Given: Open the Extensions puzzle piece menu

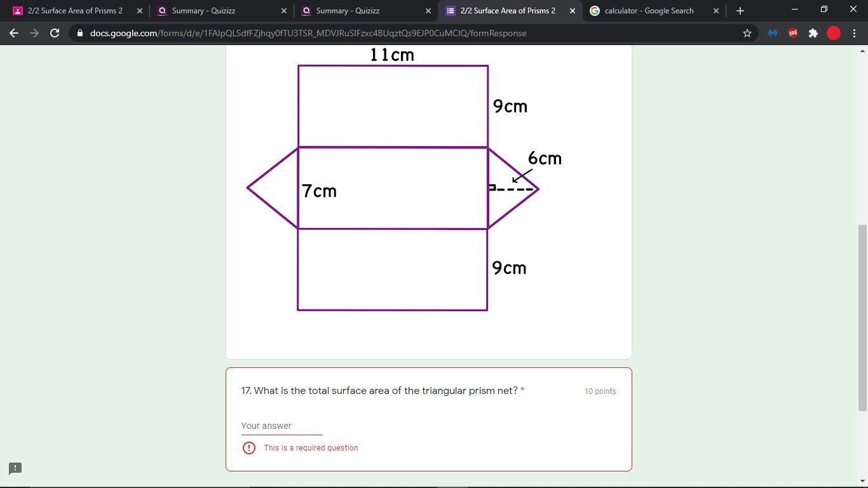Looking at the screenshot, I should tap(813, 33).
